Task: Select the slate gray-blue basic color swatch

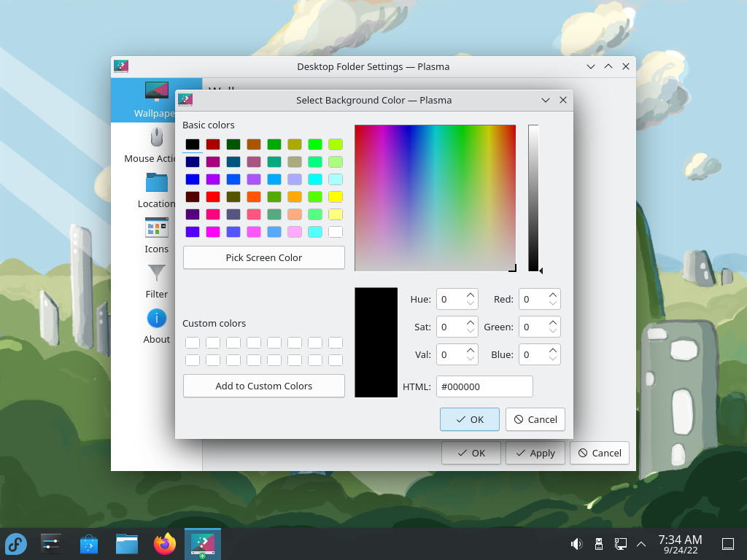Action: pyautogui.click(x=233, y=214)
